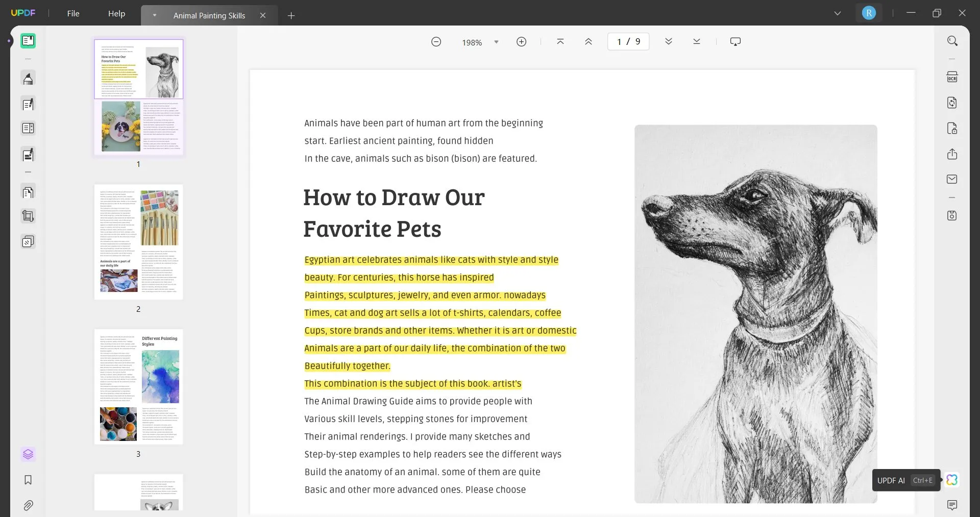Open the Help menu
Viewport: 980px width, 517px height.
116,13
